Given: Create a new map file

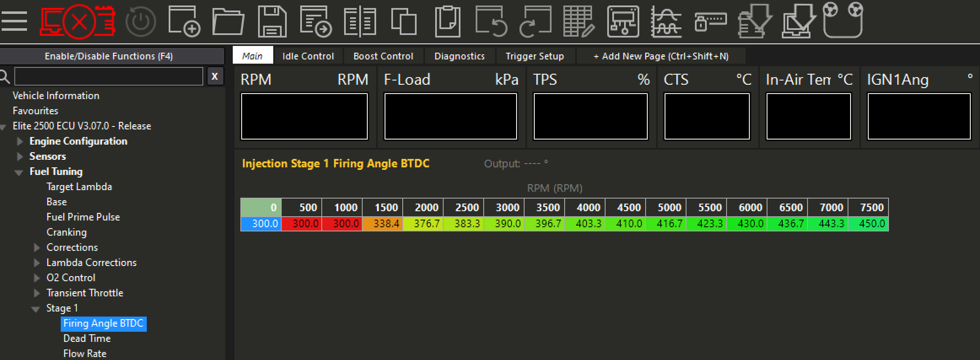Looking at the screenshot, I should coord(184,21).
